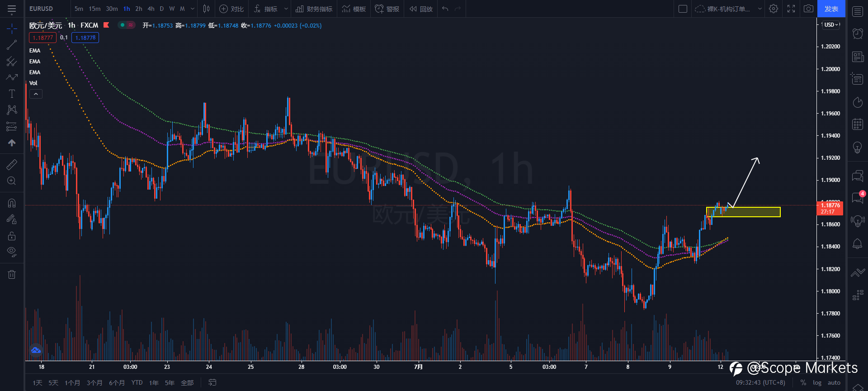Redo the last action
868x391 pixels.
[x=458, y=9]
